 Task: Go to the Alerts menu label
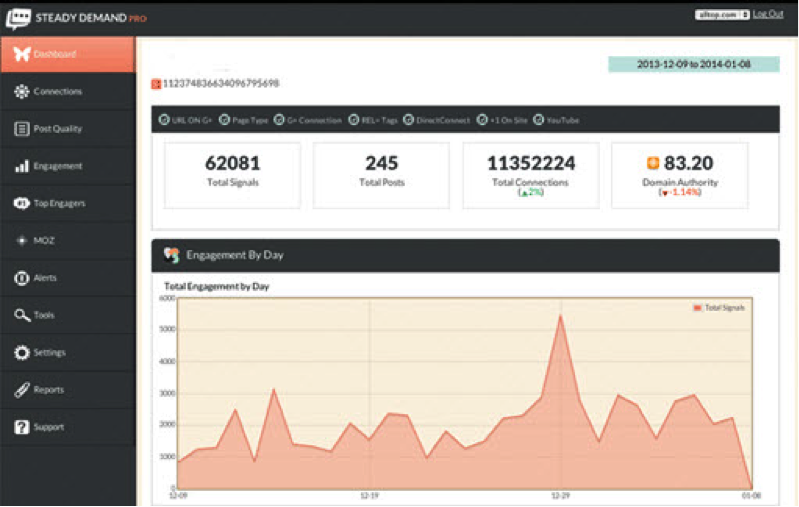click(x=45, y=278)
